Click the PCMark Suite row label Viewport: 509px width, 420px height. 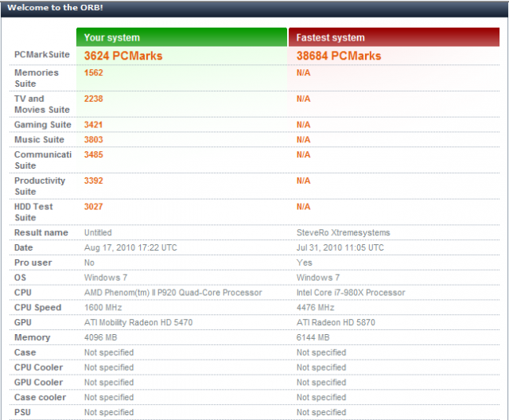click(42, 55)
